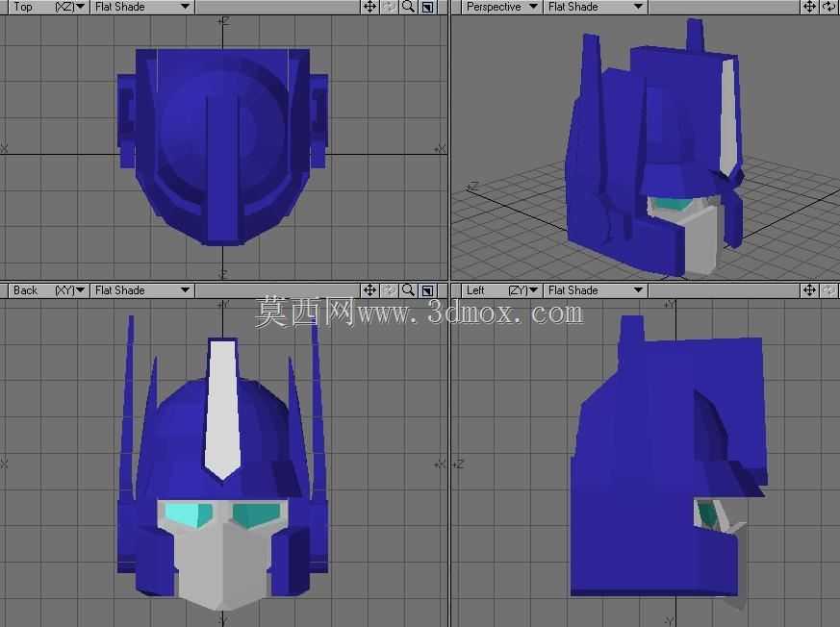This screenshot has width=840, height=627.
Task: Click the rotate icon in Back viewport
Action: (389, 290)
